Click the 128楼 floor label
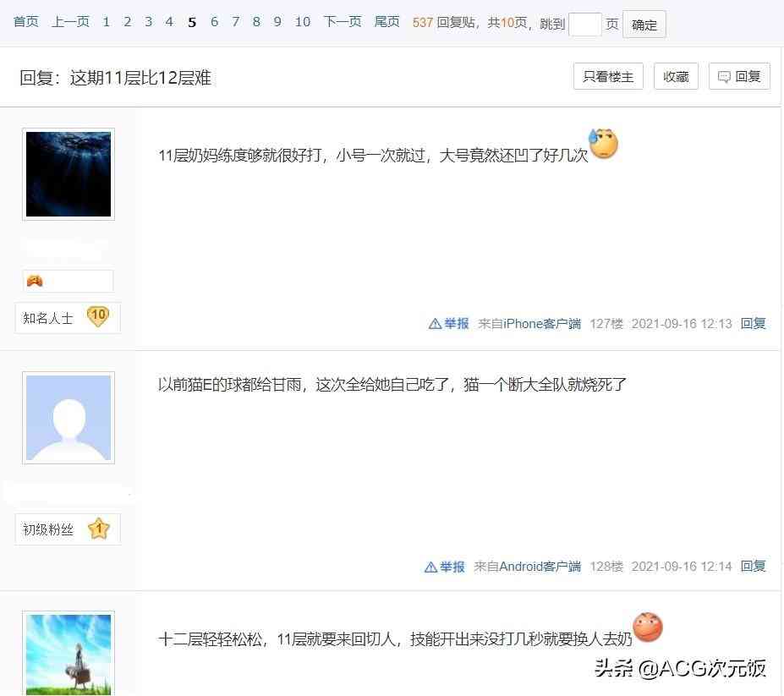This screenshot has width=784, height=696. point(606,566)
